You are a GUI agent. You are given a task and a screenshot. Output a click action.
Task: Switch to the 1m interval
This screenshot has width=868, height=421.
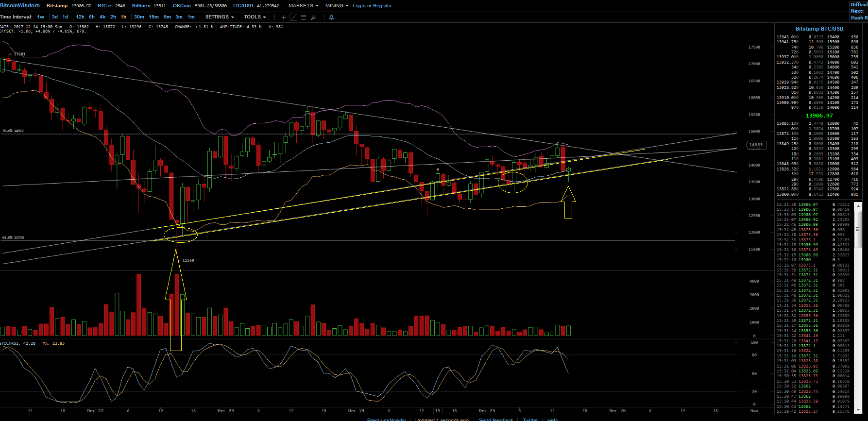[191, 17]
